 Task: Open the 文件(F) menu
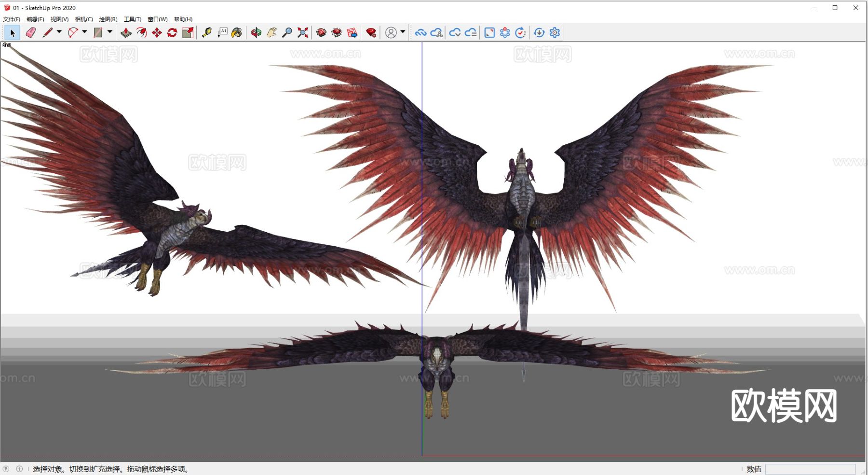point(11,19)
